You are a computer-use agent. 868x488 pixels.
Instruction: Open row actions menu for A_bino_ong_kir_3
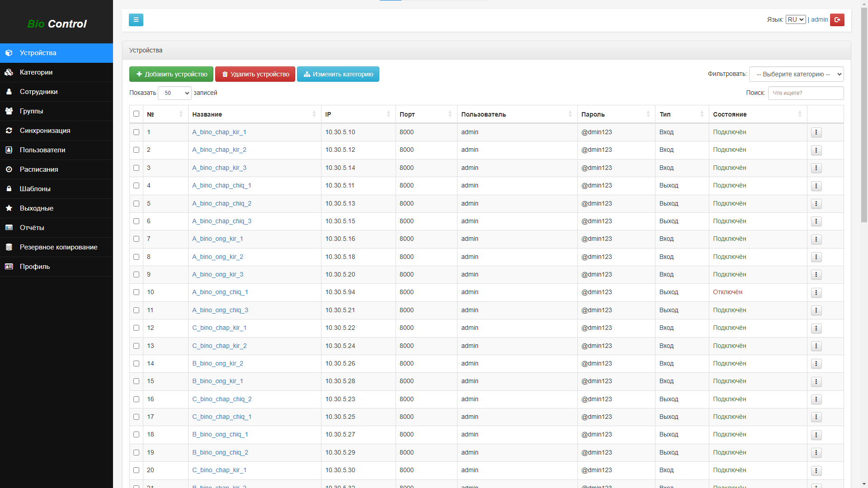[x=816, y=275]
